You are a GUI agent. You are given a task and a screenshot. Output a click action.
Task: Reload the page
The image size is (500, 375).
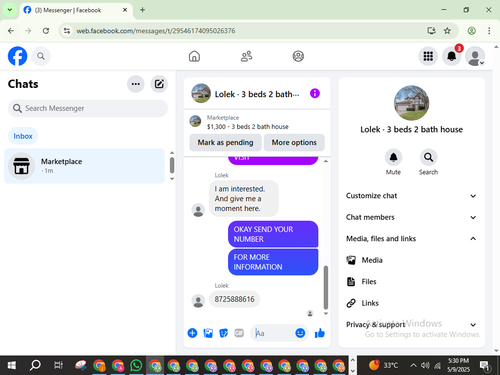[46, 31]
